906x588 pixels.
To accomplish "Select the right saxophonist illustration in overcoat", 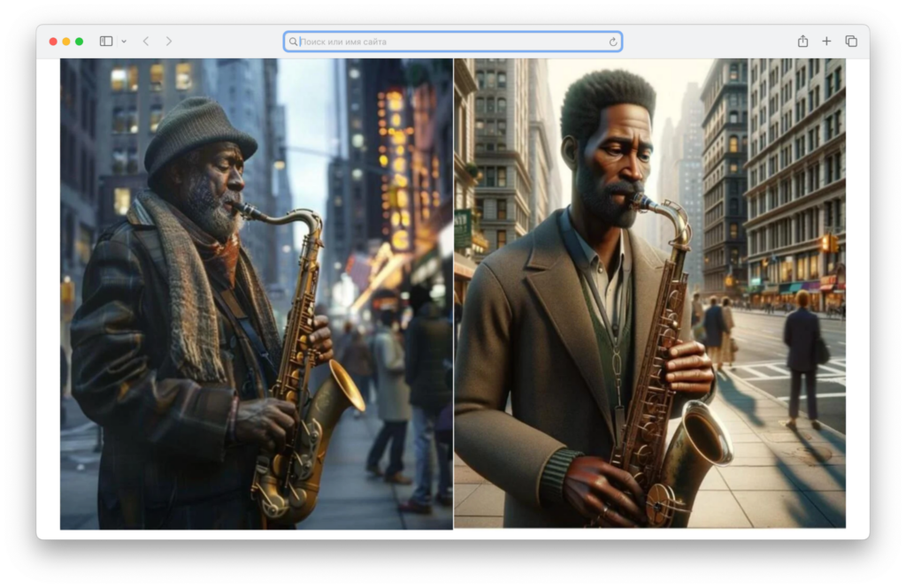I will pyautogui.click(x=650, y=293).
